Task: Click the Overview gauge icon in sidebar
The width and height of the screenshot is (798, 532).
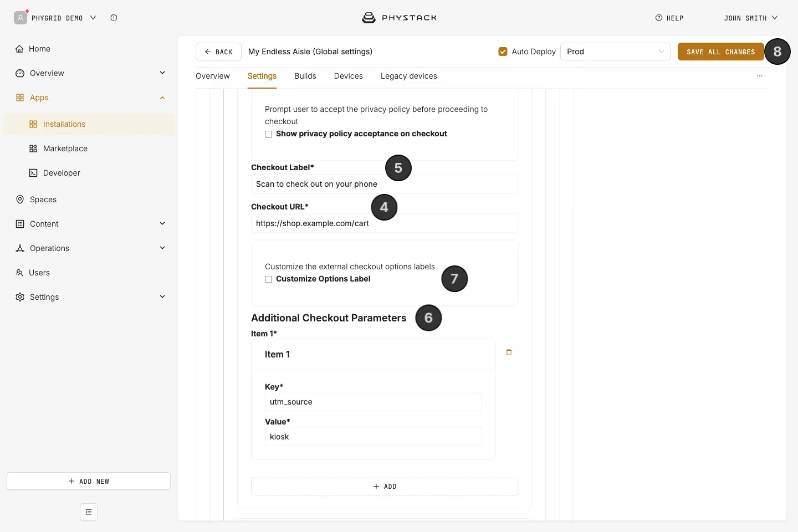Action: pyautogui.click(x=20, y=73)
